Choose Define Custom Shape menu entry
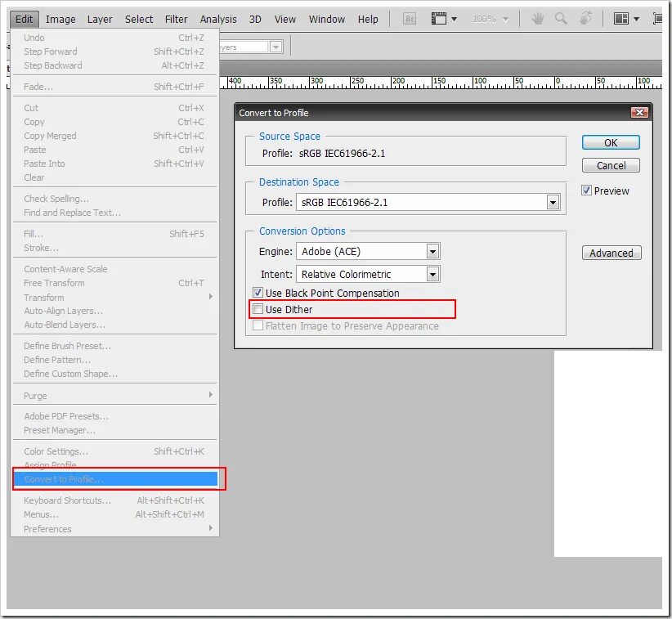The height and width of the screenshot is (619, 672). (115, 374)
